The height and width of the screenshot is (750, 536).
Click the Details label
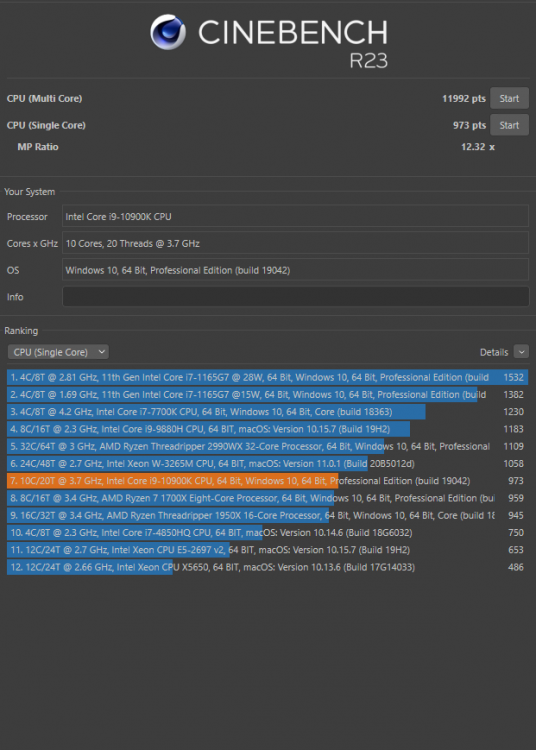click(x=494, y=352)
